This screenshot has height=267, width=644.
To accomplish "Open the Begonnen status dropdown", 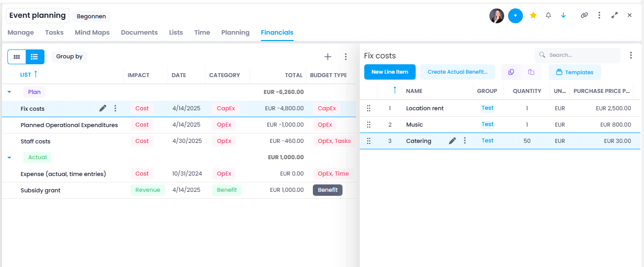I will (x=91, y=16).
